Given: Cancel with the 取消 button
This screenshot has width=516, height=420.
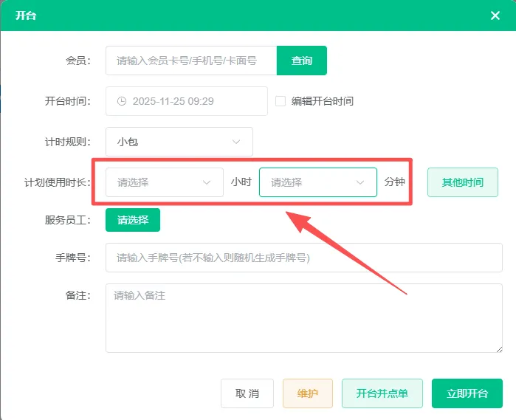Looking at the screenshot, I should click(x=247, y=393).
